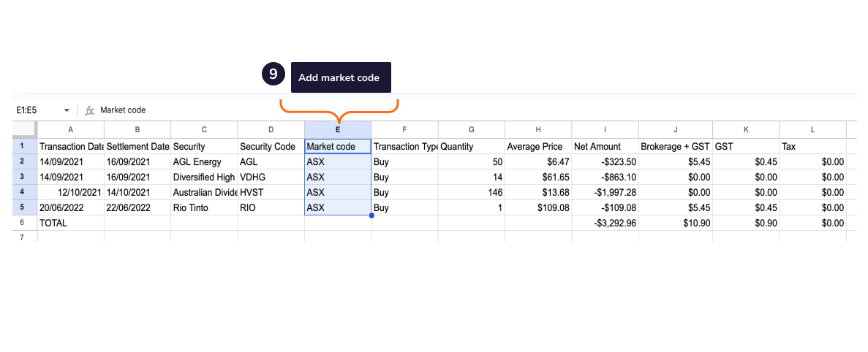Click the Rio Tinto security cell
The width and height of the screenshot is (868, 352).
pyautogui.click(x=203, y=207)
